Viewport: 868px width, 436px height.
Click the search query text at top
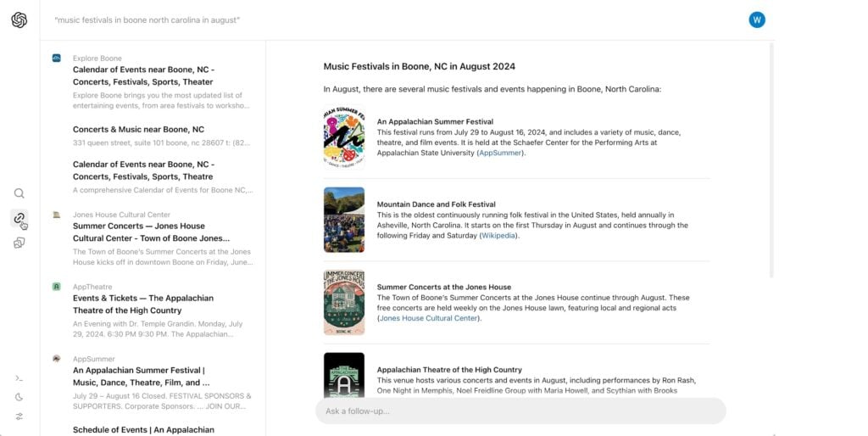147,20
